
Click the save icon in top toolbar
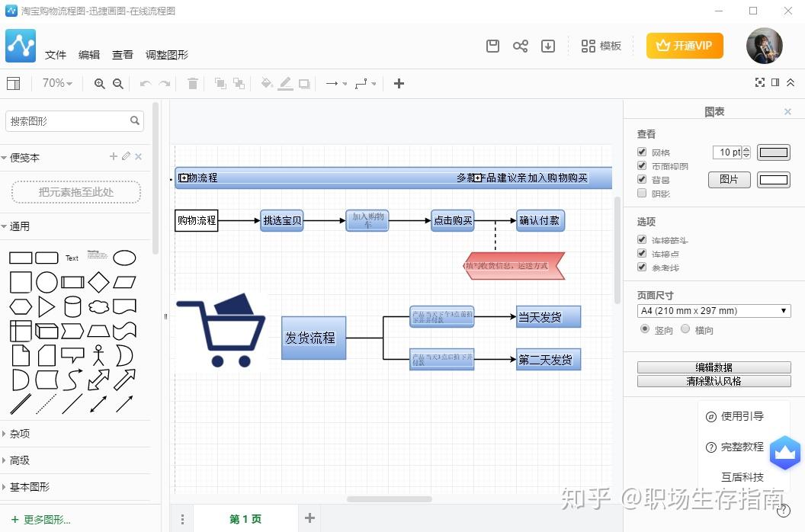(x=492, y=46)
